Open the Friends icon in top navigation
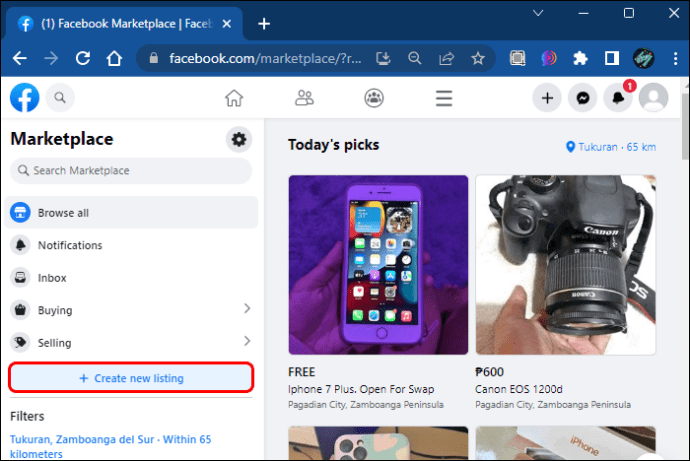Screen dimensions: 690x461 tap(304, 98)
